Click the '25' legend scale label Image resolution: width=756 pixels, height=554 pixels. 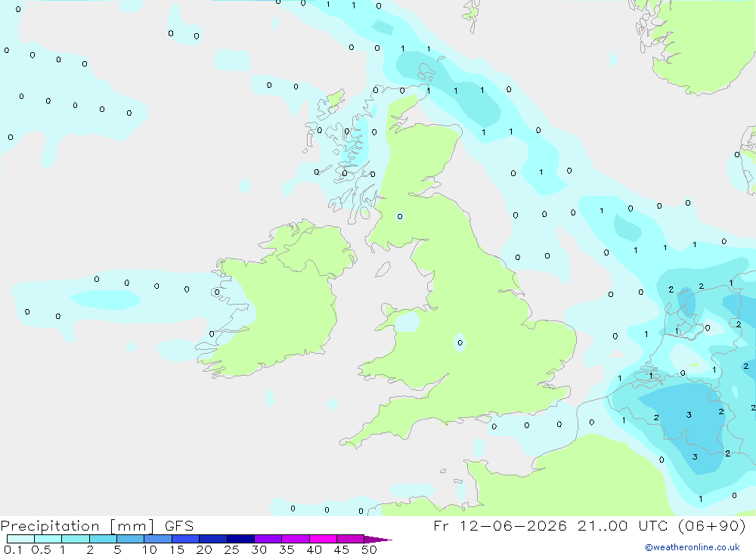point(231,549)
